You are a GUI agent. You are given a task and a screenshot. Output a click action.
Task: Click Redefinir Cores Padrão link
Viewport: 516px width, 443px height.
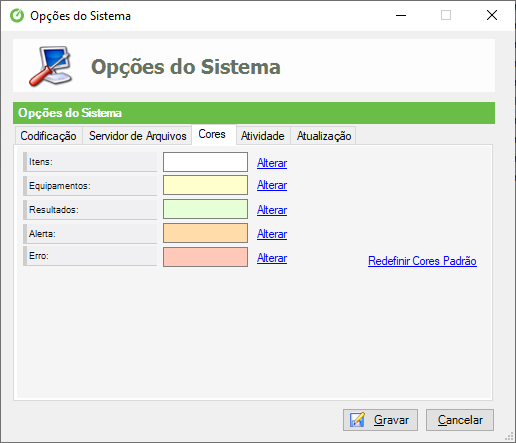pyautogui.click(x=422, y=261)
